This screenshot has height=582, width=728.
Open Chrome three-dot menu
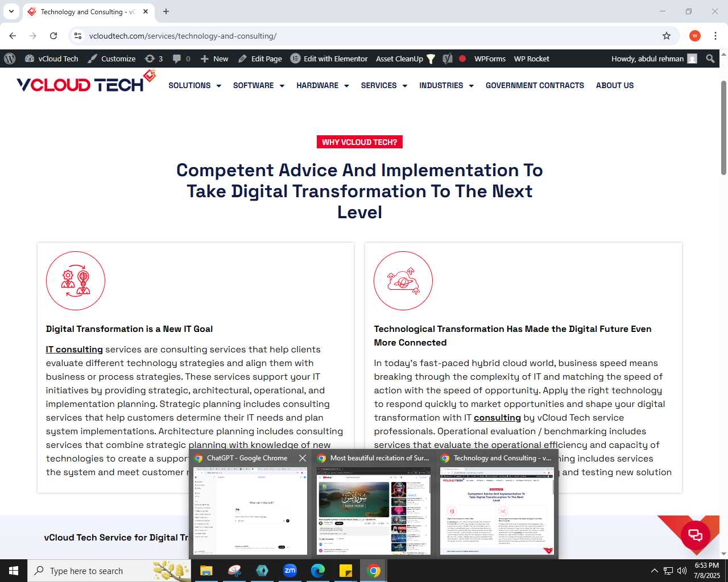(x=715, y=36)
